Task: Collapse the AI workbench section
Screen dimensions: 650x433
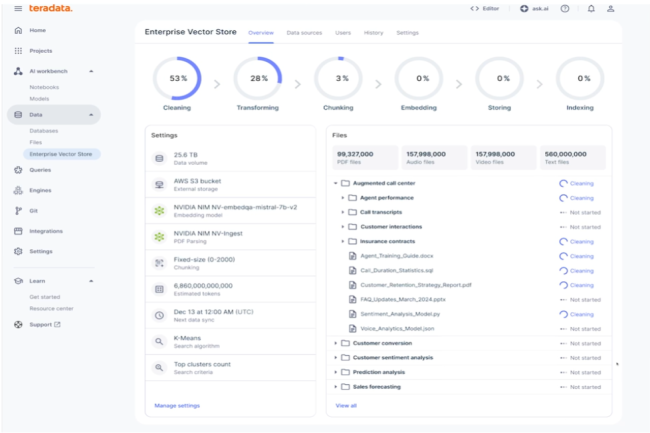Action: click(91, 71)
